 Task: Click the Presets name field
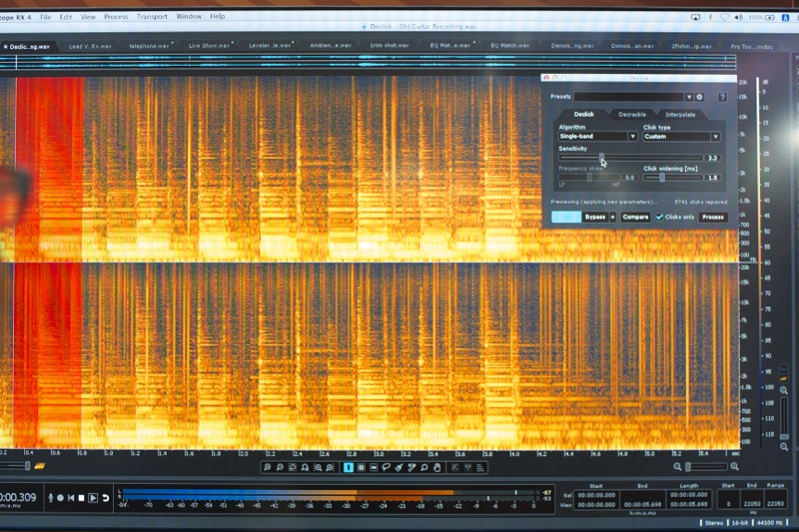pyautogui.click(x=629, y=97)
